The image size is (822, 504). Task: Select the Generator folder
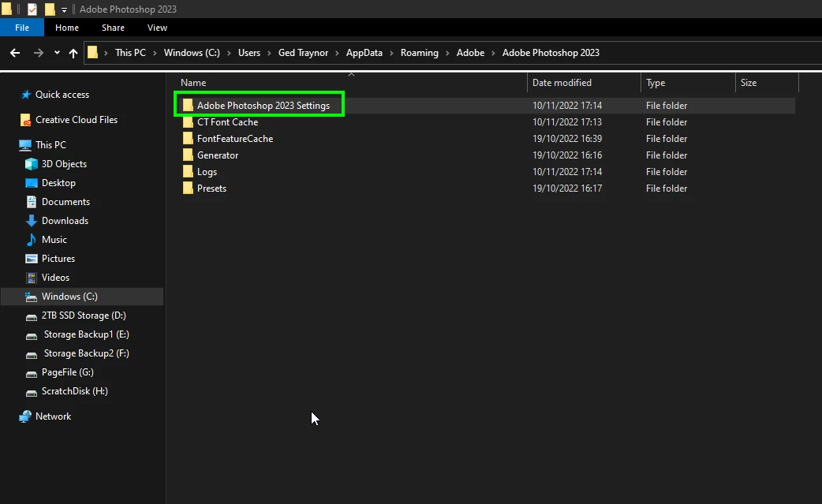tap(218, 155)
